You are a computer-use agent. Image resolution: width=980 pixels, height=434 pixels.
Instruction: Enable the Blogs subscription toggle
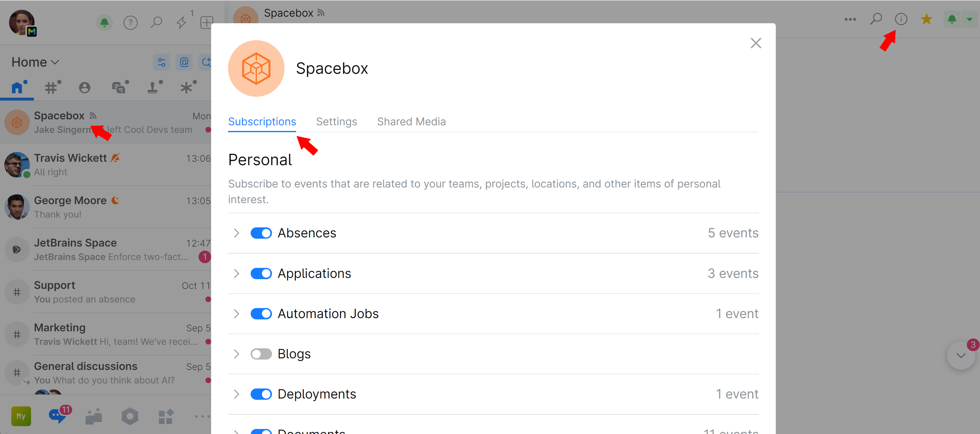point(261,354)
